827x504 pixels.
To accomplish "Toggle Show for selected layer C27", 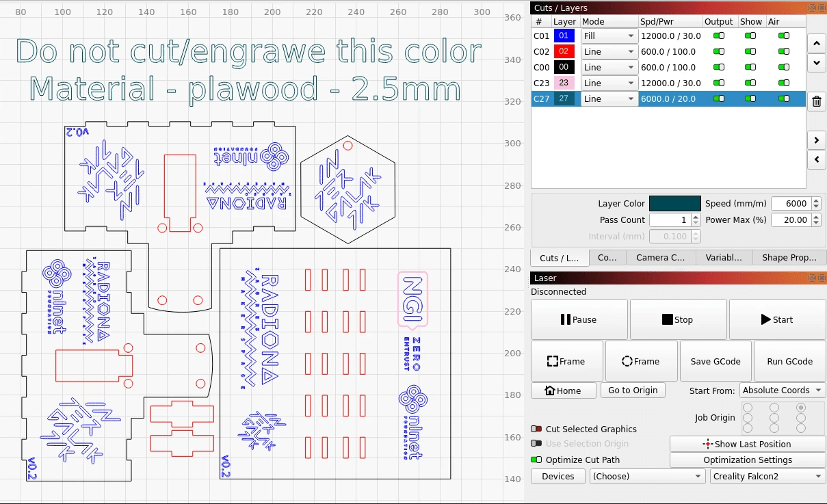I will pos(751,98).
